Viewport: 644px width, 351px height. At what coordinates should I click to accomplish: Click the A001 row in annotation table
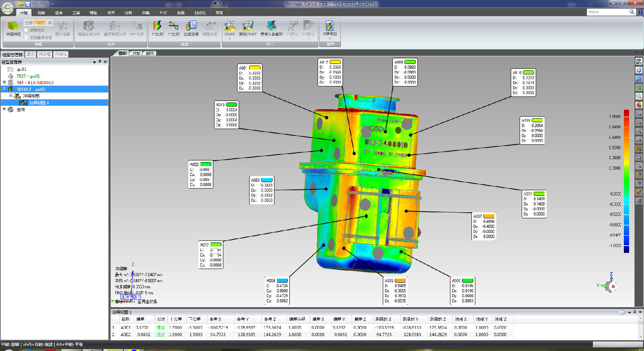[x=126, y=328]
